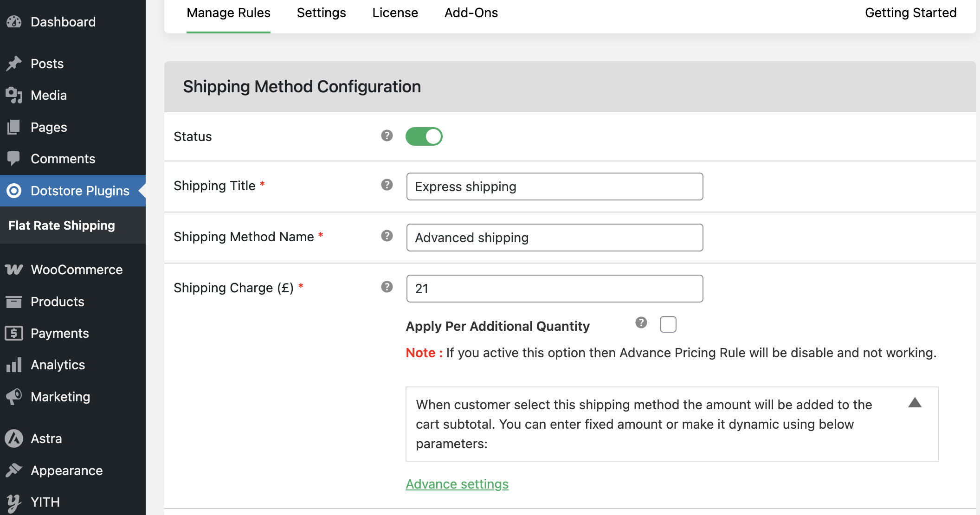Screen dimensions: 980x515
Task: Show help tooltip for Shipping Charge
Action: (387, 287)
